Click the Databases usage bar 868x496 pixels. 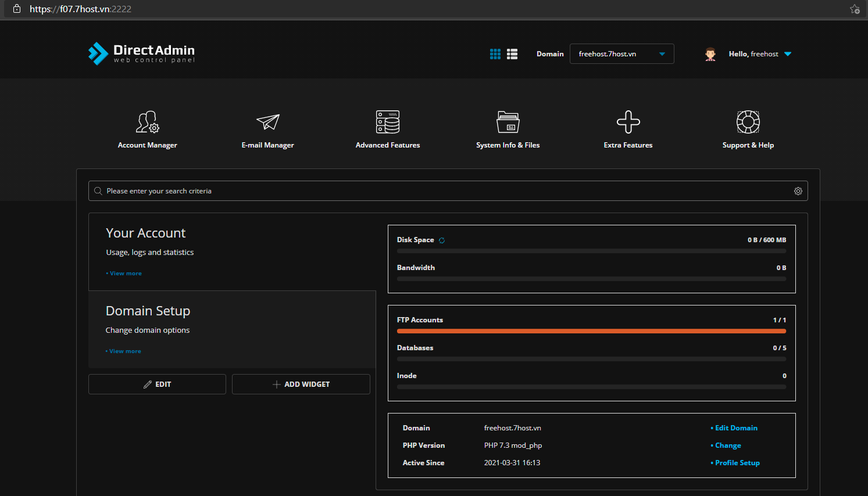(x=591, y=359)
